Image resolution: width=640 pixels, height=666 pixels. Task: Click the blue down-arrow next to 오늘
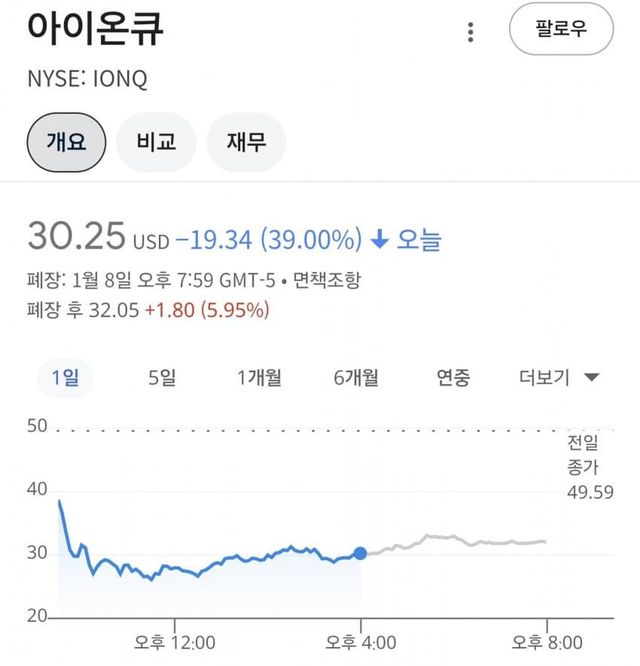(x=379, y=240)
